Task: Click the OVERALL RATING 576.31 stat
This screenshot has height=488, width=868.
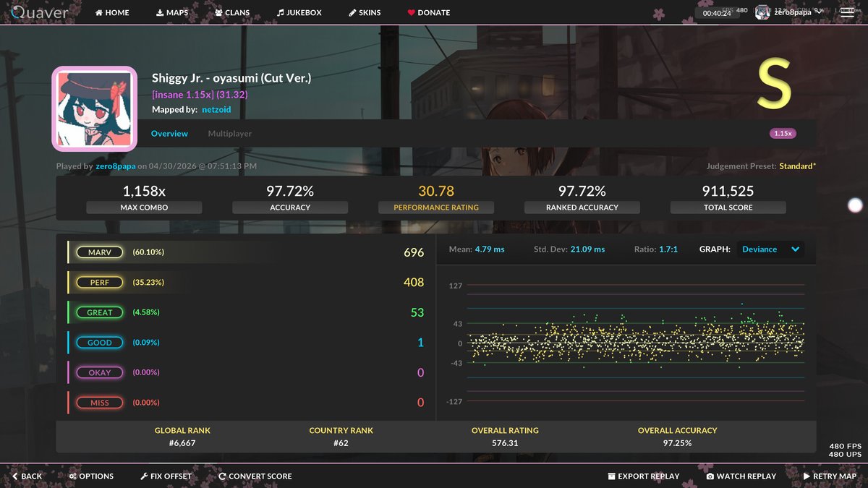Action: point(505,437)
